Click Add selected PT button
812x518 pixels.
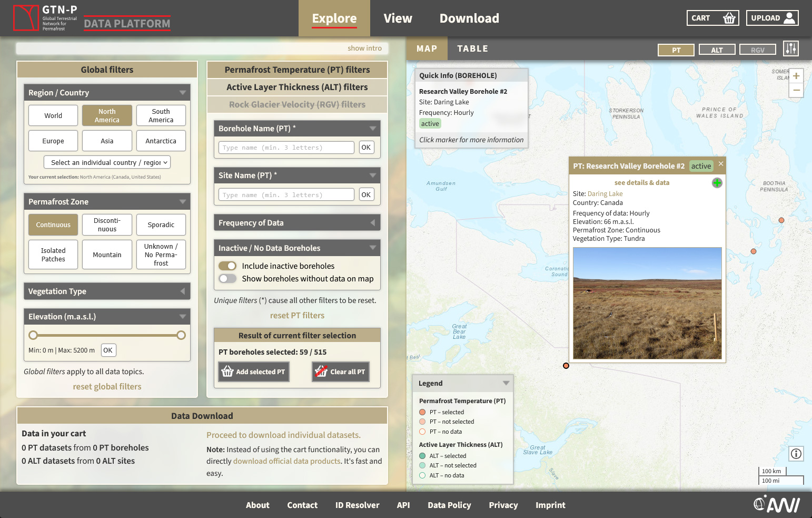tap(254, 372)
